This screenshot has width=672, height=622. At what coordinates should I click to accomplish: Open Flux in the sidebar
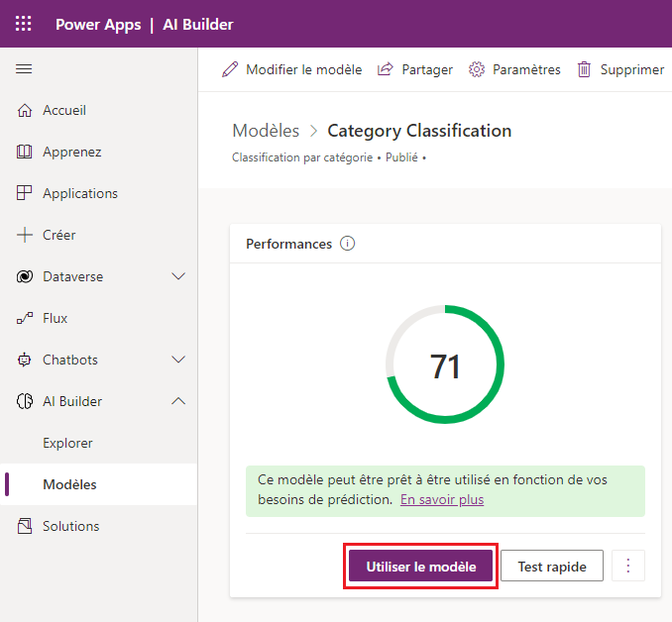click(x=98, y=318)
